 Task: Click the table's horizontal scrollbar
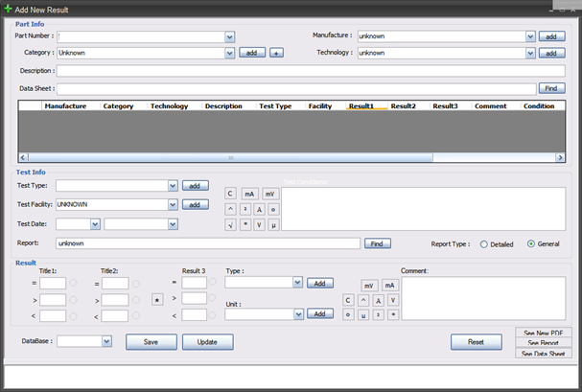pos(230,156)
